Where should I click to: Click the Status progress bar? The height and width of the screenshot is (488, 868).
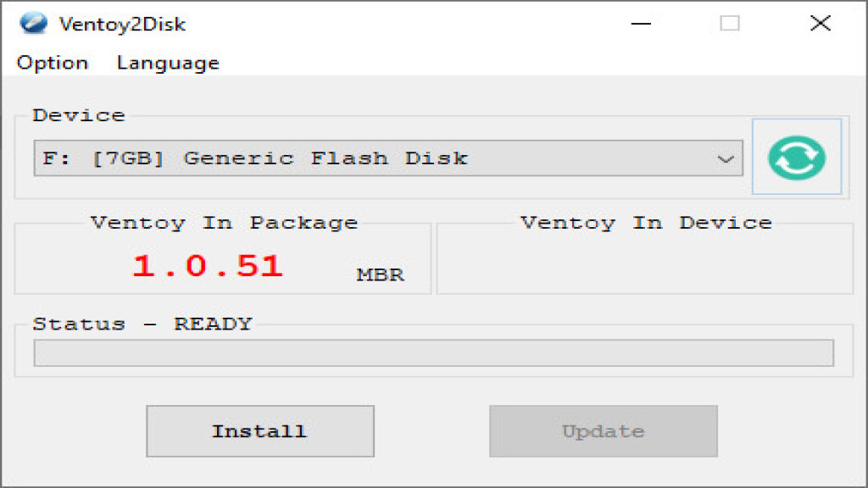point(433,353)
